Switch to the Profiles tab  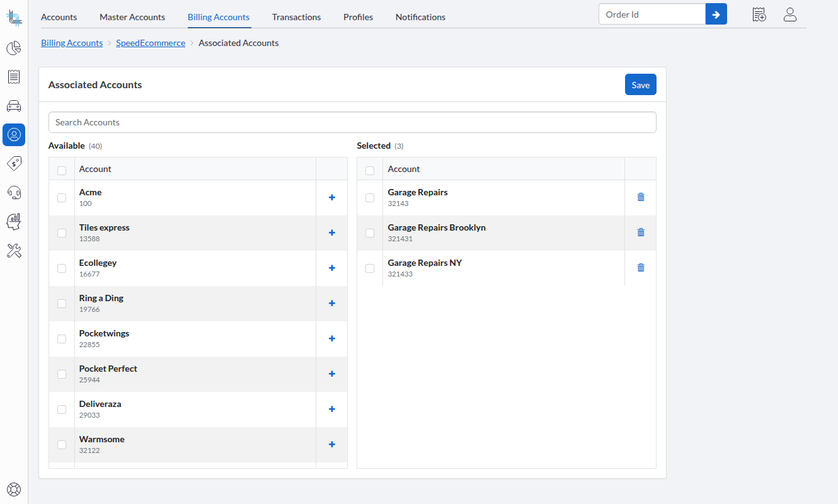click(358, 17)
